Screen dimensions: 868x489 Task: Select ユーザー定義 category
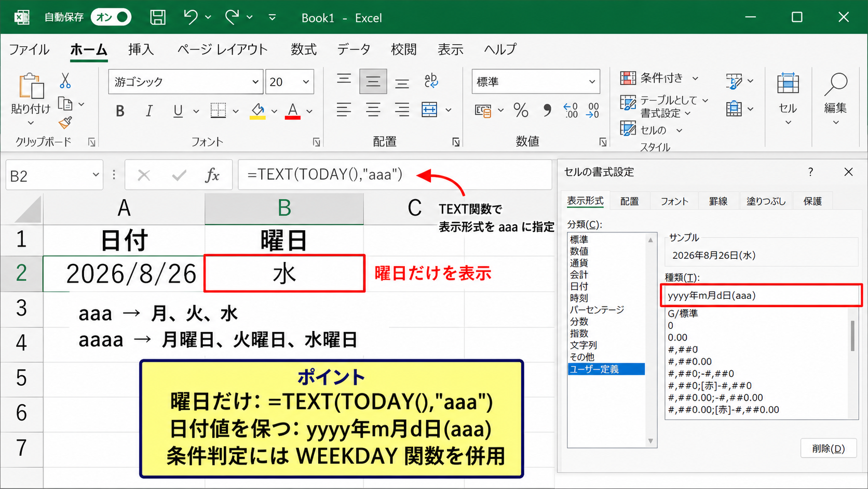(x=606, y=369)
